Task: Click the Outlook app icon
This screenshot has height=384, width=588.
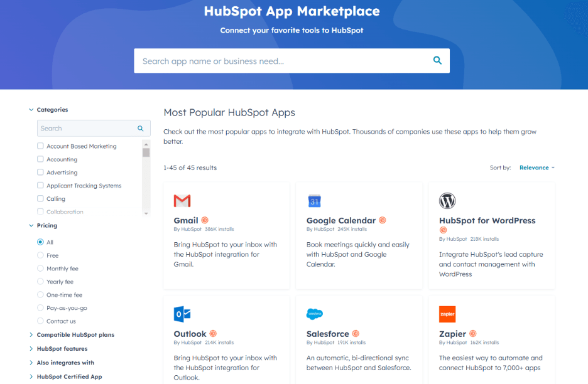Action: pyautogui.click(x=182, y=313)
